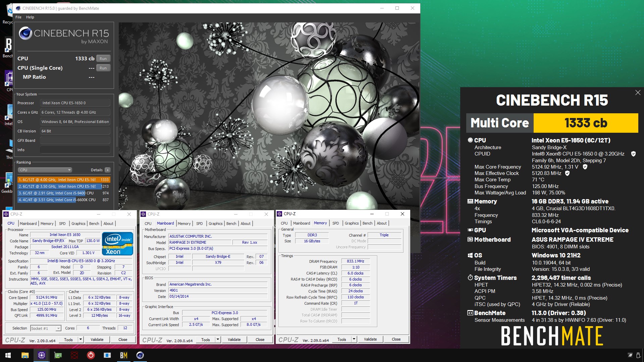Click Validate in middle CPU-Z window
The image size is (644, 362).
tap(234, 340)
